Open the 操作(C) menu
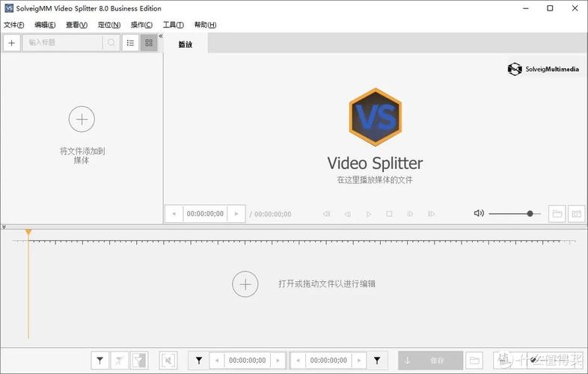This screenshot has height=374, width=588. 141,25
